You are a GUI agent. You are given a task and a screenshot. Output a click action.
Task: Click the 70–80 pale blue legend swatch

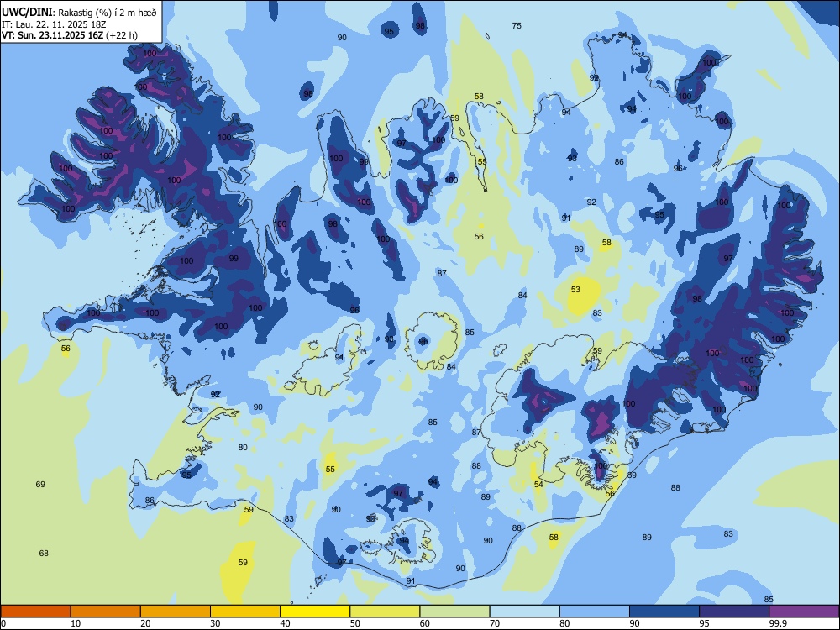524,612
